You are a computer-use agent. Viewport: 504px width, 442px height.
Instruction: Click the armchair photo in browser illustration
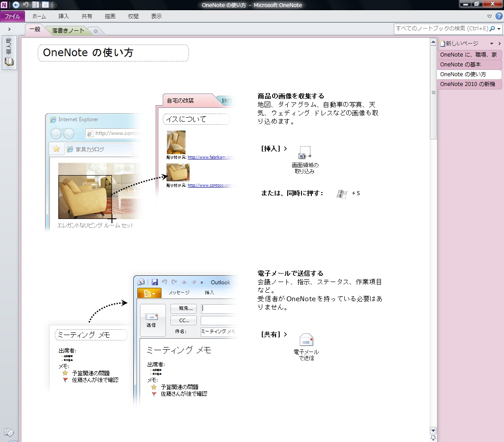click(85, 197)
